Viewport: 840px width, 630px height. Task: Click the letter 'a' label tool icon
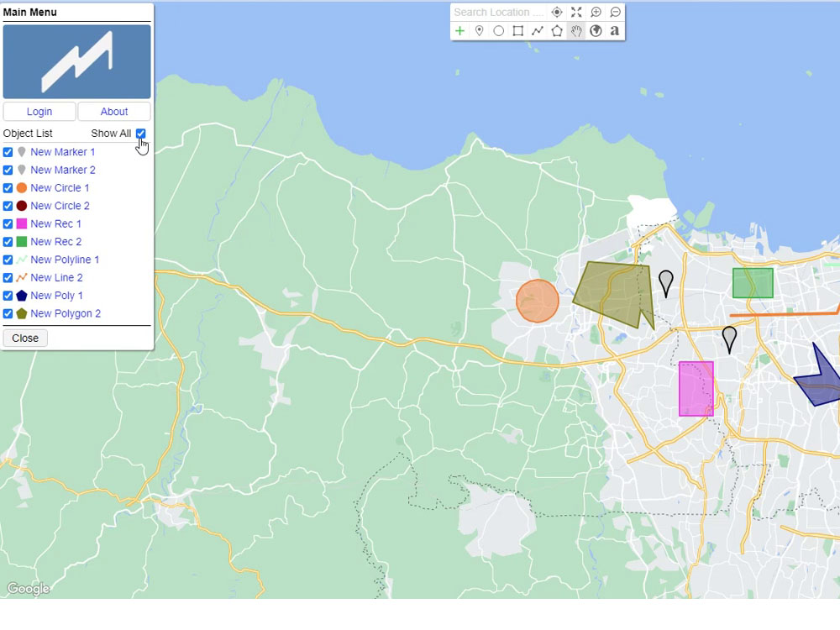point(615,31)
